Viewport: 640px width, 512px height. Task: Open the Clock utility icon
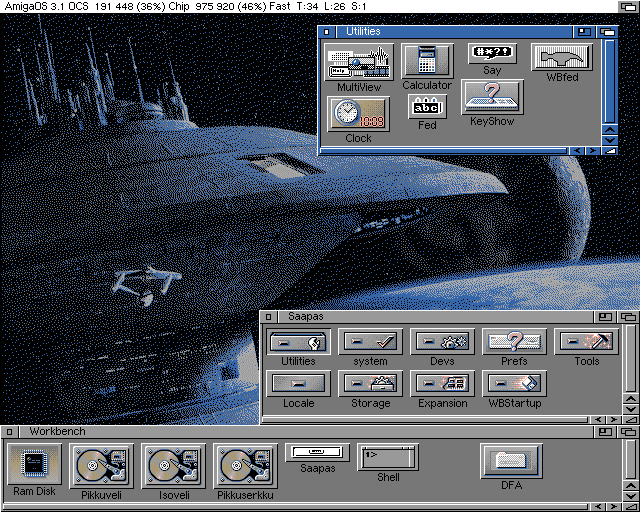(358, 114)
